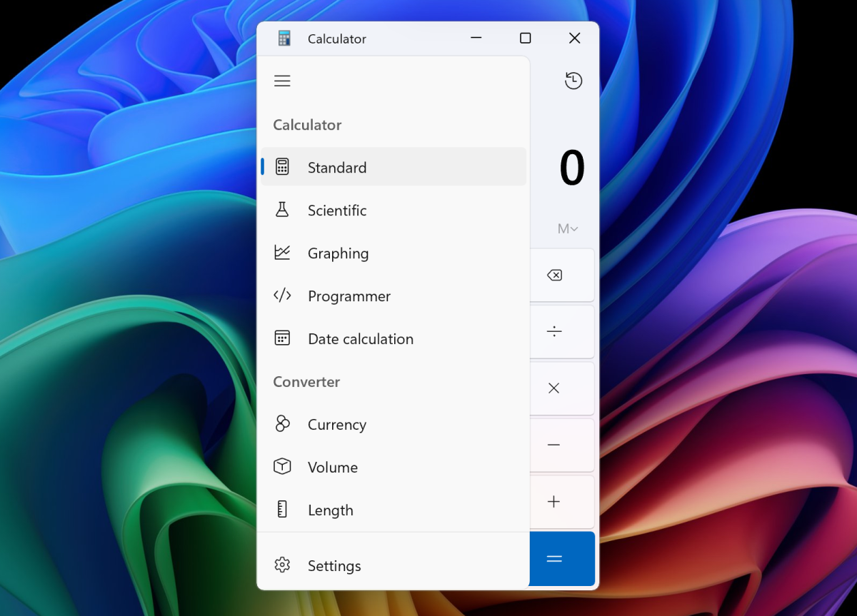Click the Settings gear icon
The width and height of the screenshot is (857, 616).
282,565
